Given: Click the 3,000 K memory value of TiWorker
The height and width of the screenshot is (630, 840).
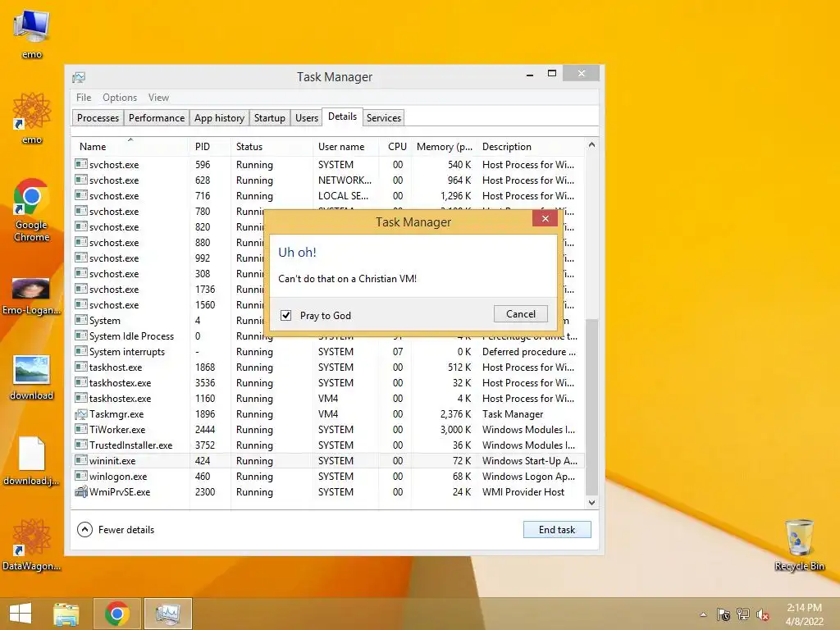Looking at the screenshot, I should click(455, 430).
